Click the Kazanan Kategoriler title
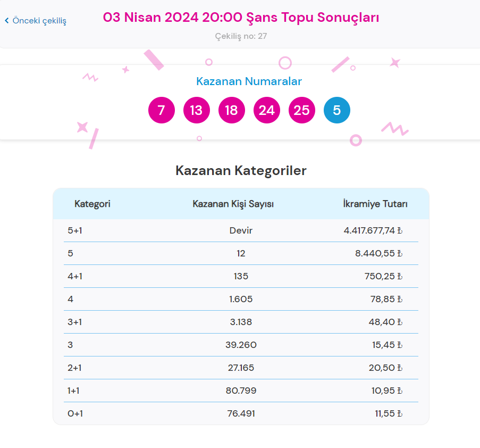 point(240,171)
